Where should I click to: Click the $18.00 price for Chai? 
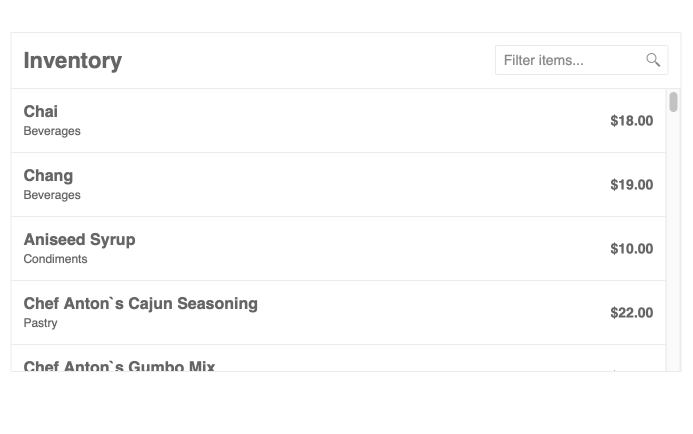tap(631, 121)
